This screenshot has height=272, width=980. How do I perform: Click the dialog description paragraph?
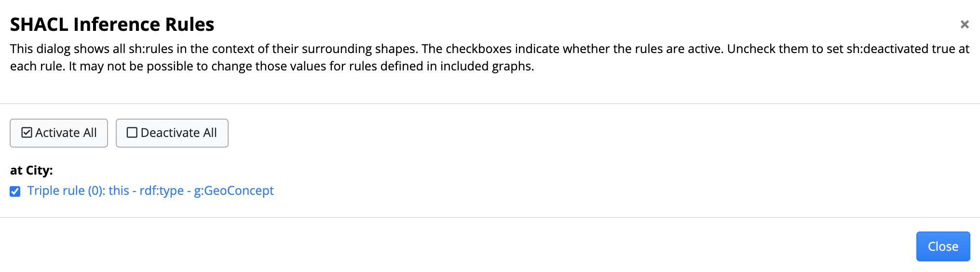tap(489, 57)
